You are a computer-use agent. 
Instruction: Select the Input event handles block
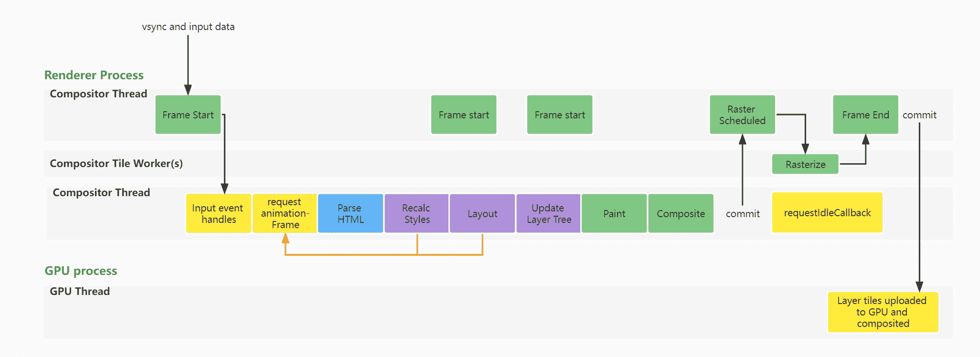[218, 214]
